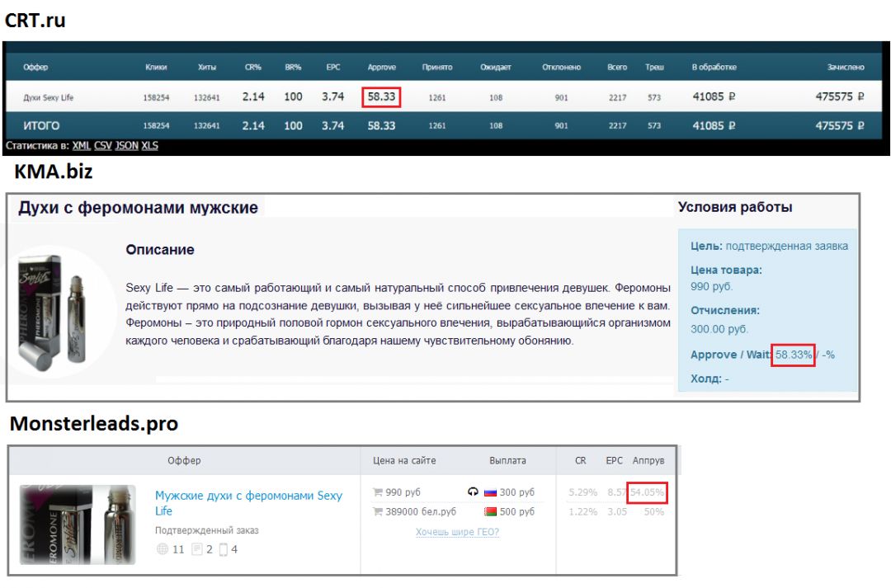Select the Russian flag icon near 300 руб

491,492
